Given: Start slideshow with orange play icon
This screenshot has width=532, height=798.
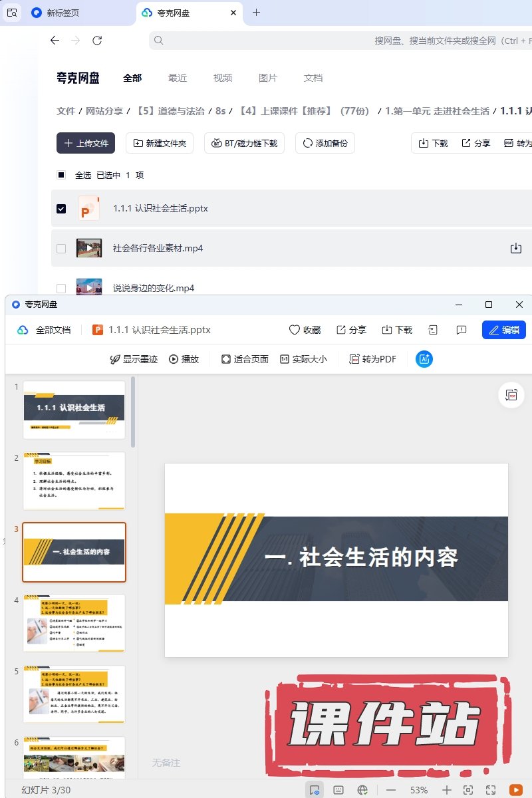Looking at the screenshot, I should point(515,790).
